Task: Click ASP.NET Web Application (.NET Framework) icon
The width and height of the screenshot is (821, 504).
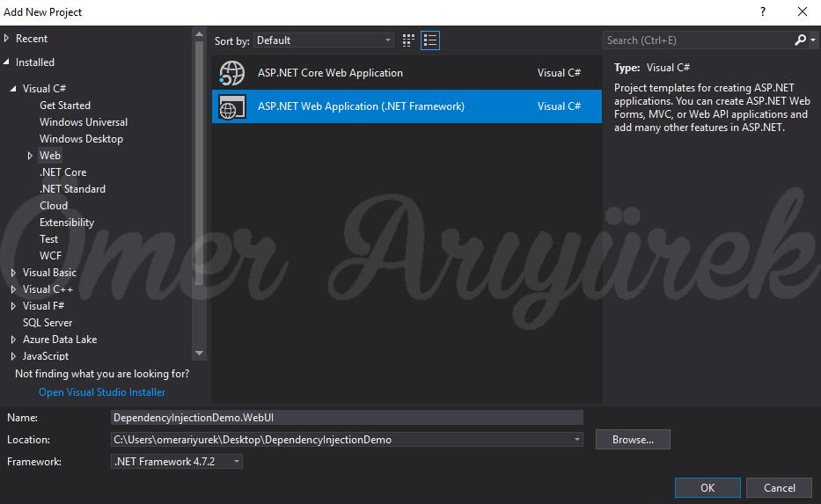Action: coord(232,106)
